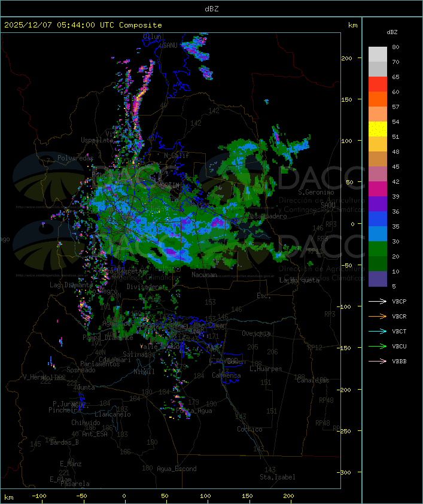
Task: Click the Lag.Diamante place label
Action: pyautogui.click(x=71, y=285)
